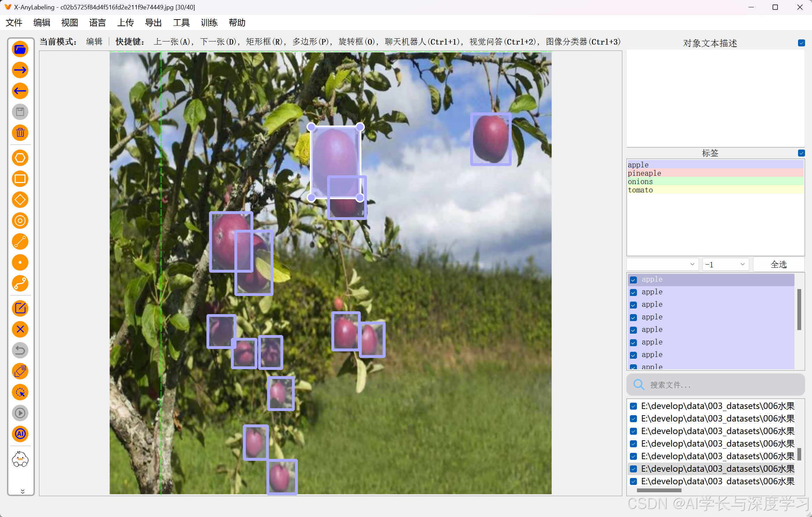The height and width of the screenshot is (517, 812).
Task: Open the 导出 menu
Action: click(153, 23)
